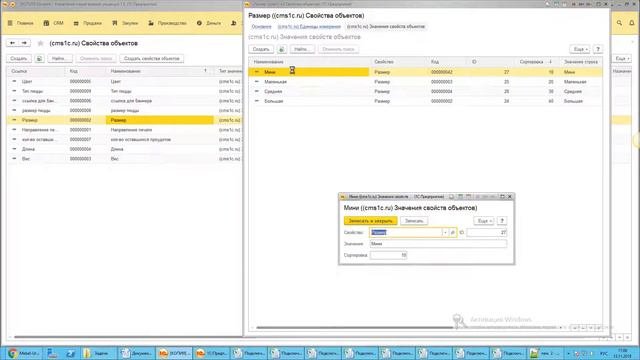Viewport: 640px width, 360px height.
Task: Select the Длина row
Action: click(124, 149)
